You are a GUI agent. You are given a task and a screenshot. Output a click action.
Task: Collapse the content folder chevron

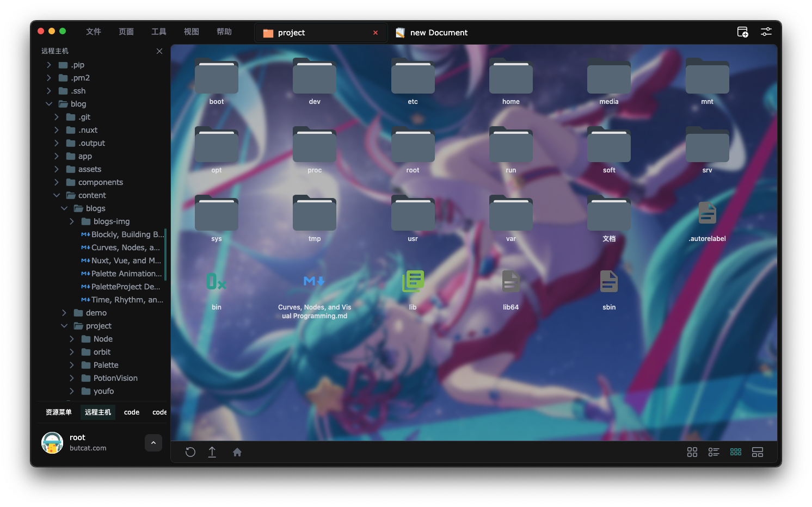coord(57,195)
